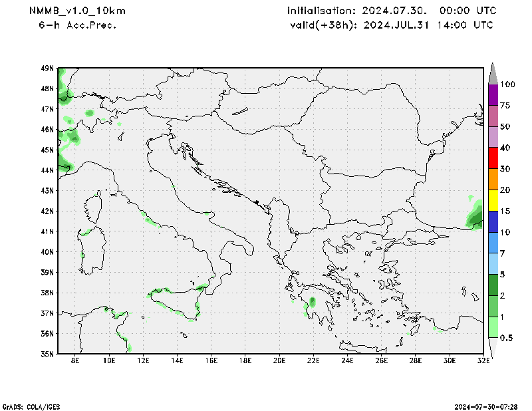The height and width of the screenshot is (411, 532).
Task: Click the 20E longitude axis label
Action: click(x=279, y=360)
